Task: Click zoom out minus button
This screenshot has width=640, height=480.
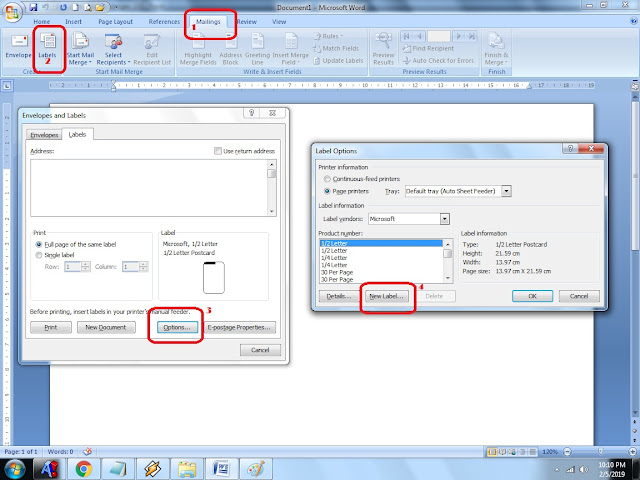Action: tap(567, 451)
